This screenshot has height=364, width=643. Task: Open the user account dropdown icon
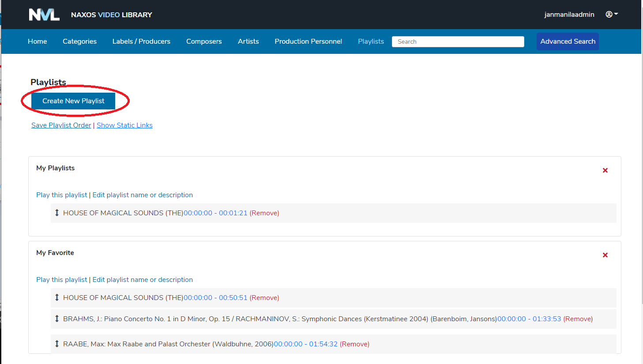(x=612, y=14)
